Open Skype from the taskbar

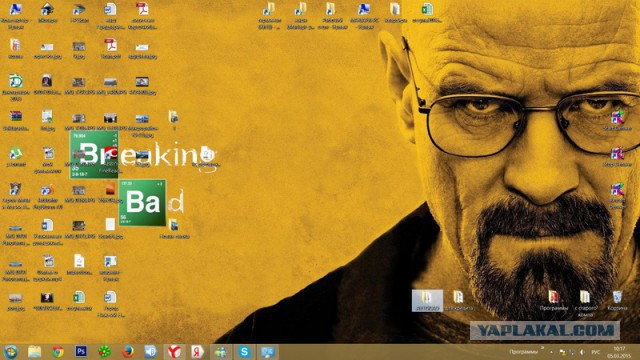tap(244, 351)
